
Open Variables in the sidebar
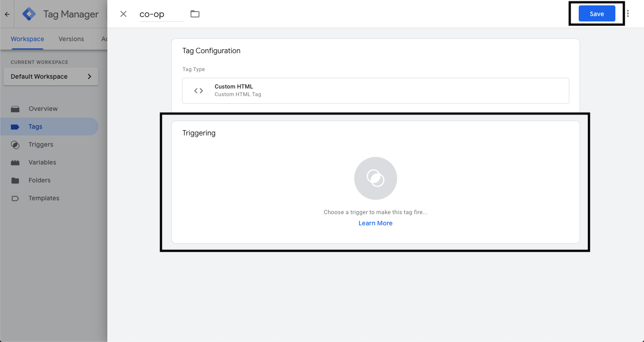pyautogui.click(x=42, y=162)
